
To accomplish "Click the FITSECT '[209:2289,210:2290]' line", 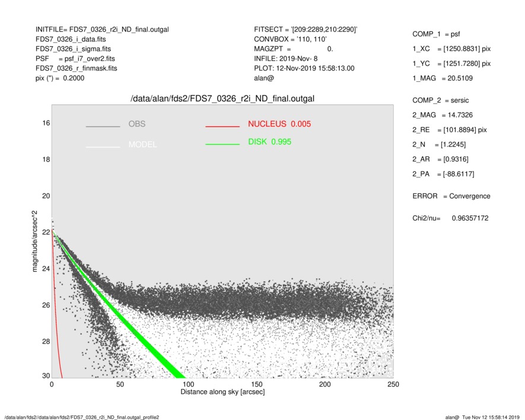I will pyautogui.click(x=306, y=30).
